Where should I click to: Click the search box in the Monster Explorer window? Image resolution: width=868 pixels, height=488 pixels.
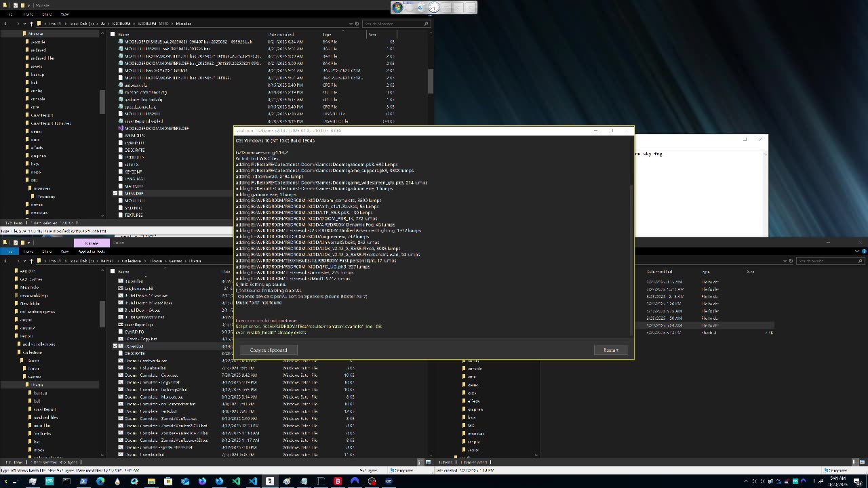[x=397, y=24]
